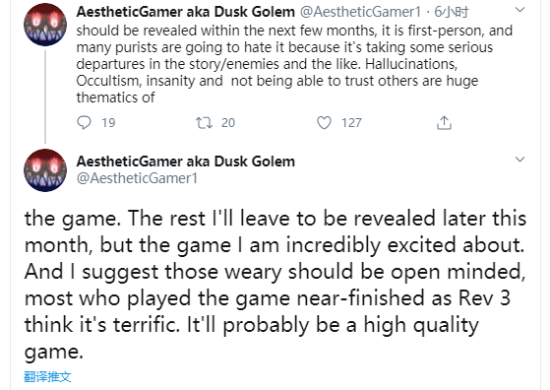Screen dimensions: 550x390
Task: Click the reply icon on first tweet
Action: pos(84,122)
